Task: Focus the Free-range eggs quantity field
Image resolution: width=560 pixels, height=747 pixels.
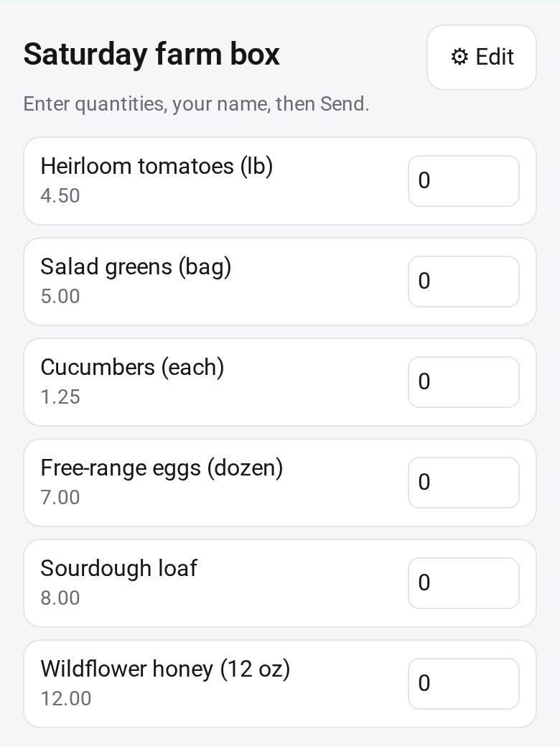Action: click(463, 483)
